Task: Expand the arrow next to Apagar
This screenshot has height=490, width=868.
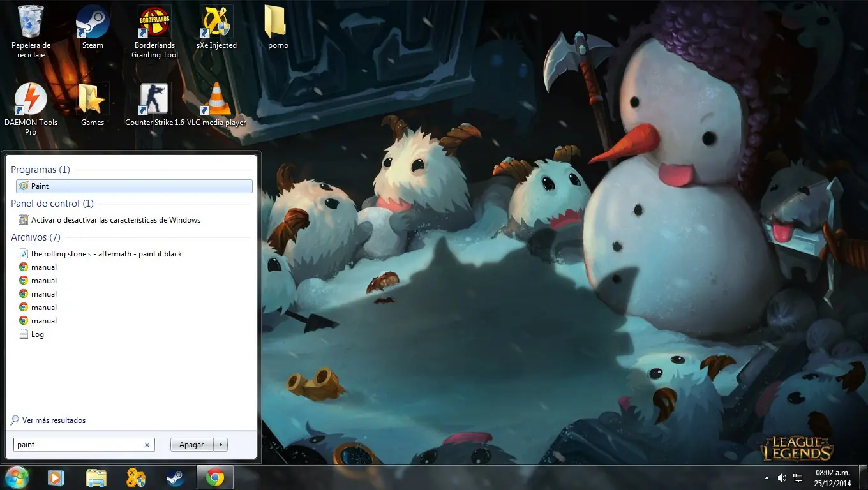Action: [x=221, y=445]
